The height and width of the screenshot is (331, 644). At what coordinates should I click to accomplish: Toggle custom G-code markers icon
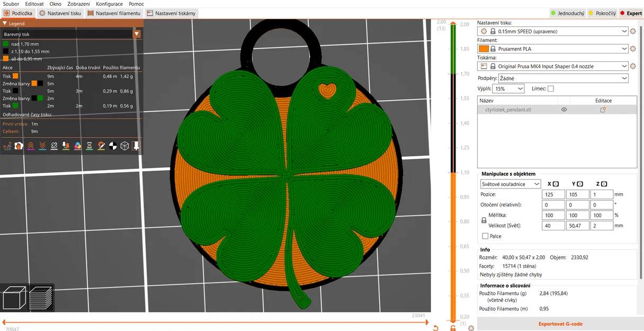[x=101, y=146]
